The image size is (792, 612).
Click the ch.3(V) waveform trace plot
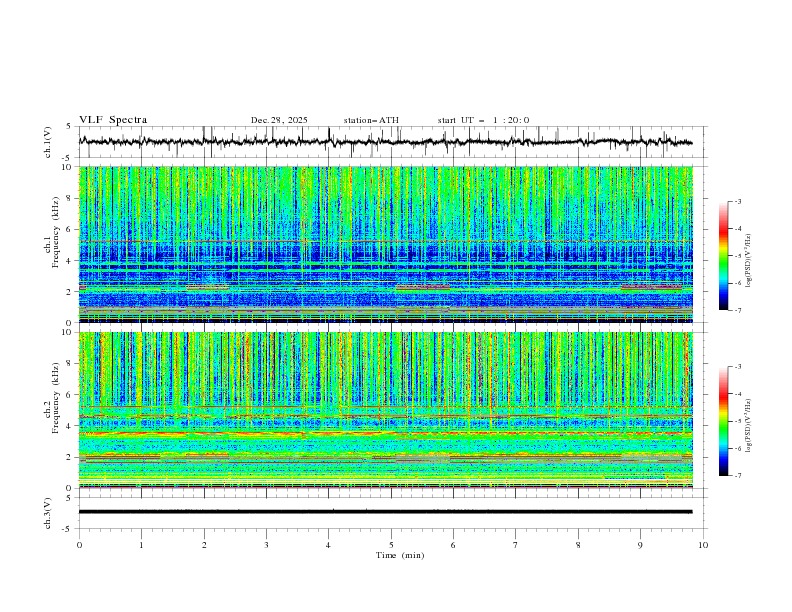tap(392, 513)
